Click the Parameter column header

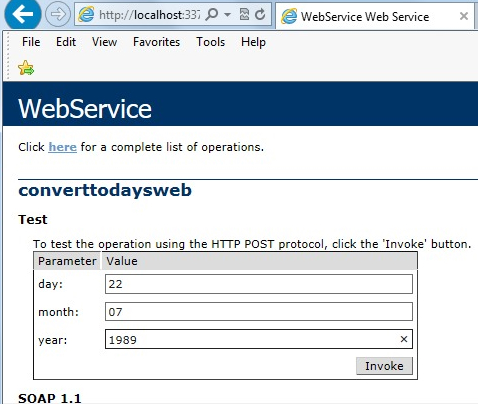click(67, 261)
